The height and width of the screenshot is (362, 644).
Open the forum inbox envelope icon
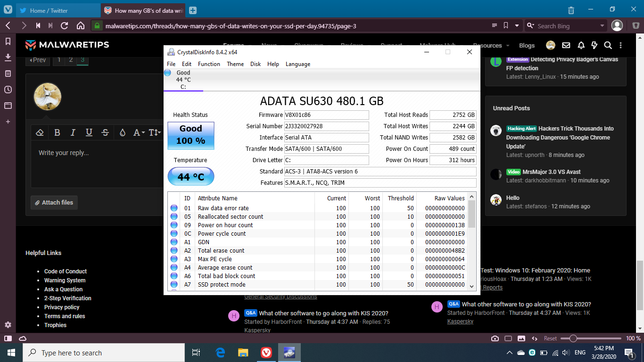click(x=566, y=45)
